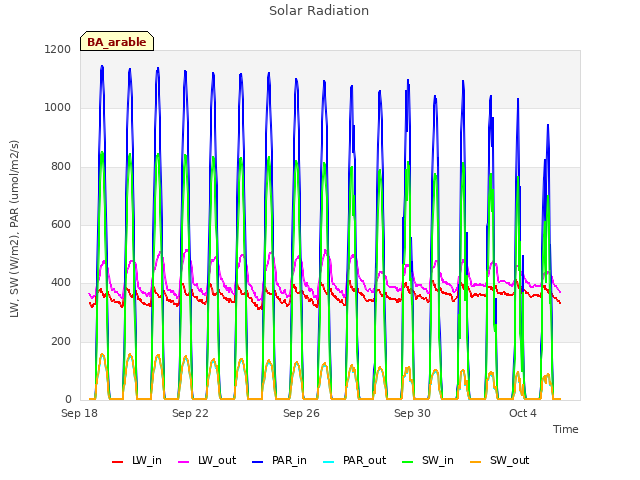Toggle the SW_in legend entry
The height and width of the screenshot is (480, 640).
point(428,460)
